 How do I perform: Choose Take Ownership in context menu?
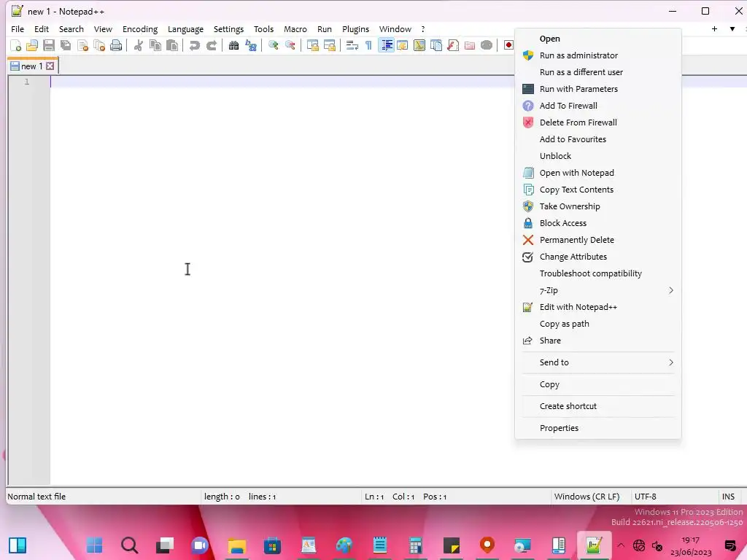(598, 206)
